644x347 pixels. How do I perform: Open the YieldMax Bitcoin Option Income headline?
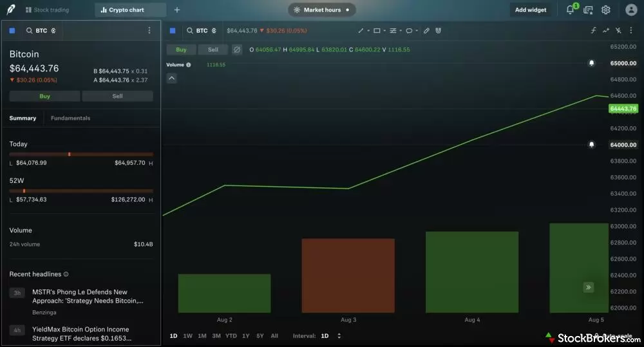click(x=82, y=334)
